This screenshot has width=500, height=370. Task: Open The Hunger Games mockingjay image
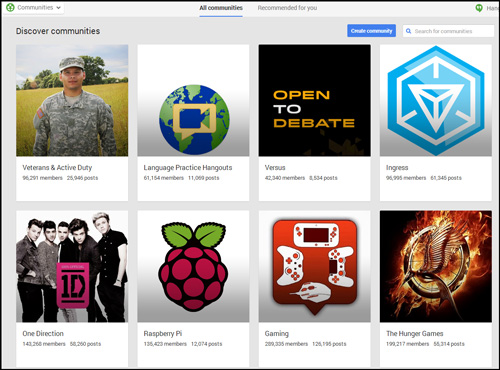pyautogui.click(x=436, y=266)
